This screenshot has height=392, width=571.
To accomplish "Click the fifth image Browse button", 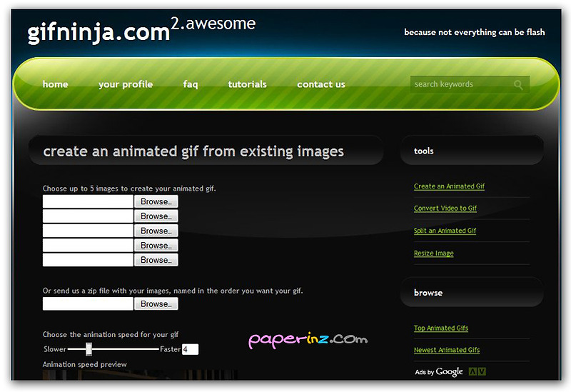I will coord(156,260).
